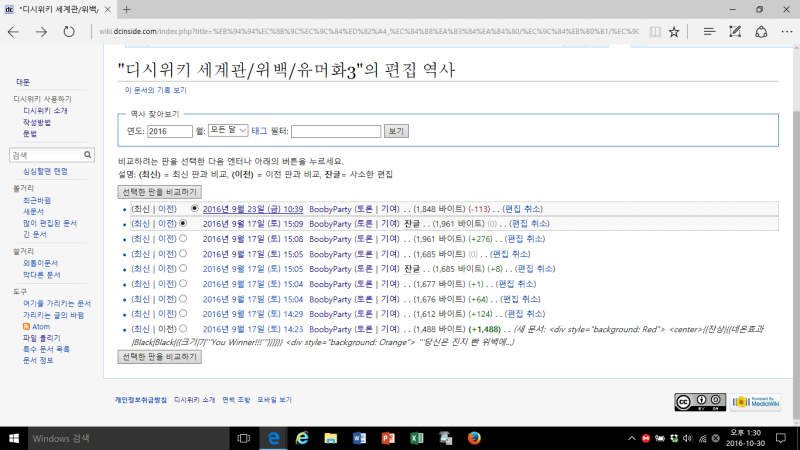Reload the page with refresh icon
The width and height of the screenshot is (800, 450).
click(69, 32)
